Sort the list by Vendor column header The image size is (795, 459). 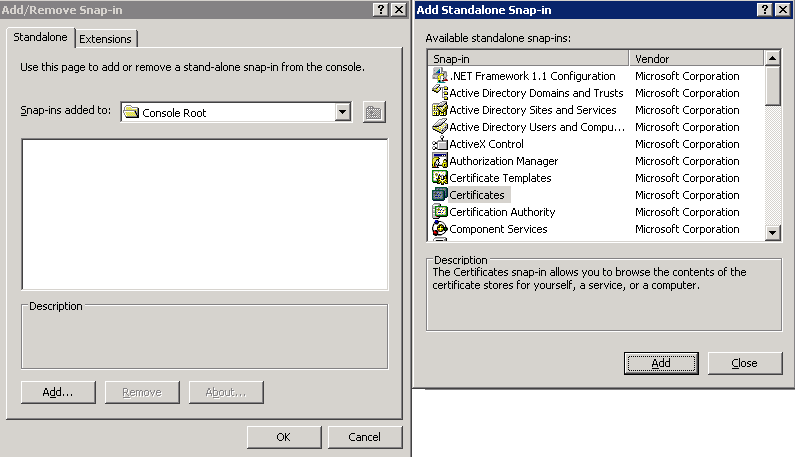tap(696, 59)
